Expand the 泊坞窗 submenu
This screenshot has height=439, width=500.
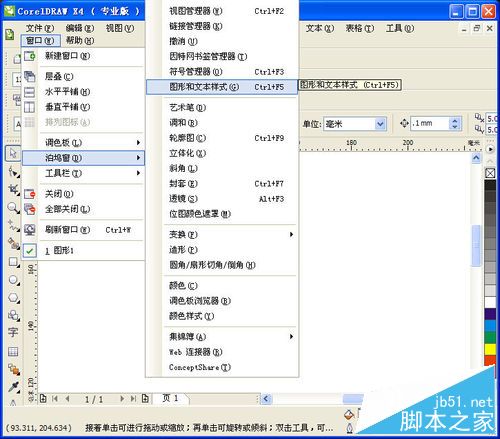[x=83, y=158]
